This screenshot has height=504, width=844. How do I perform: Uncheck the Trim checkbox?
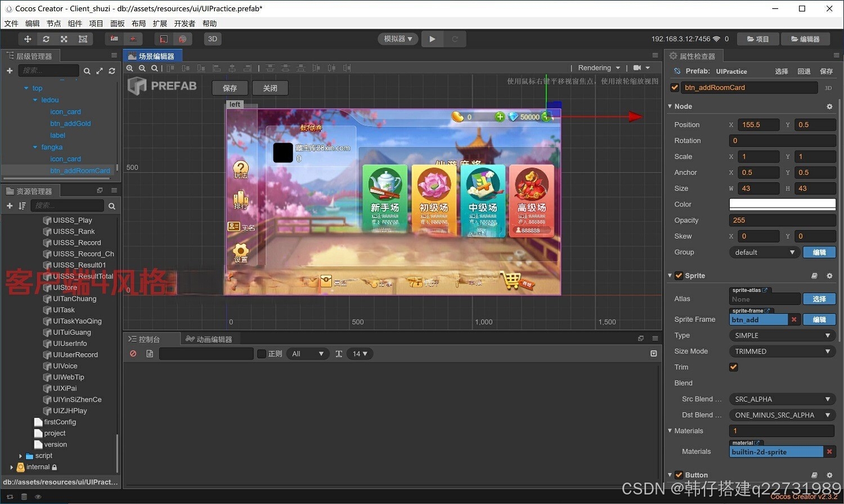(x=734, y=367)
